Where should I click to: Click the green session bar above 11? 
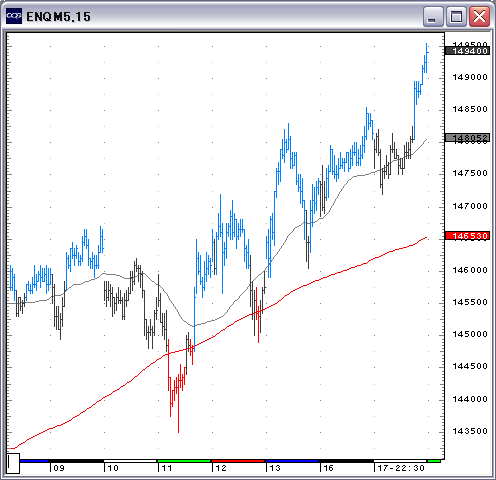(184, 461)
